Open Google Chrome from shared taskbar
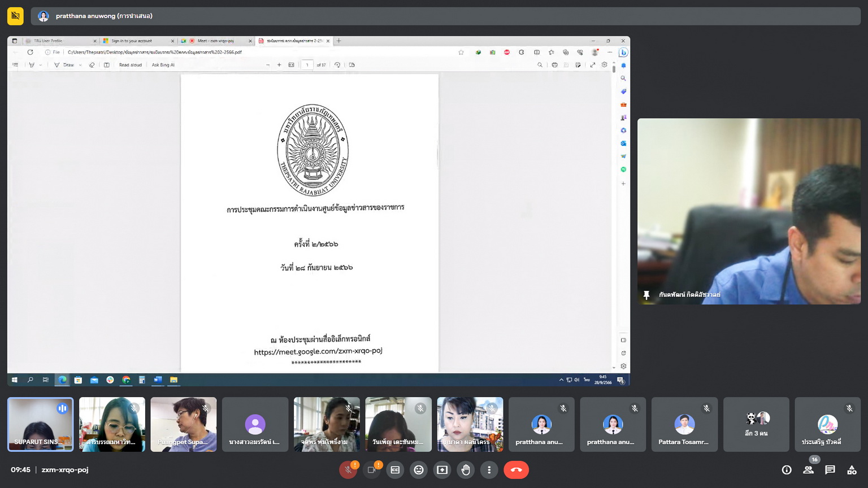 (126, 380)
